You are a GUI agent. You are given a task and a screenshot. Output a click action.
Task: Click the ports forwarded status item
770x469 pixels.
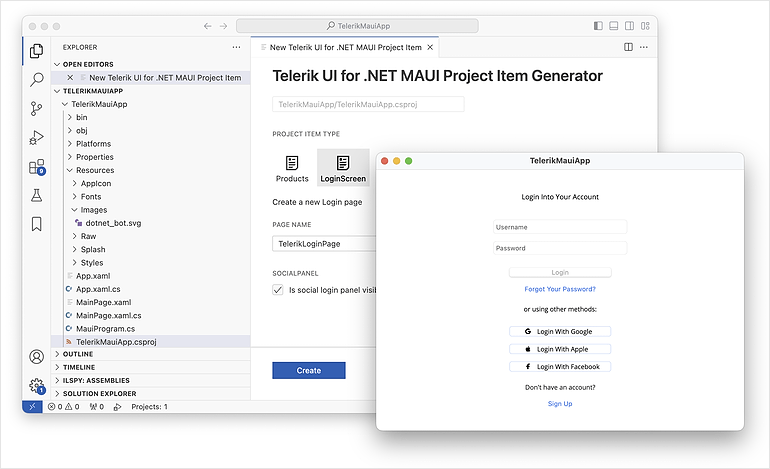coord(97,407)
